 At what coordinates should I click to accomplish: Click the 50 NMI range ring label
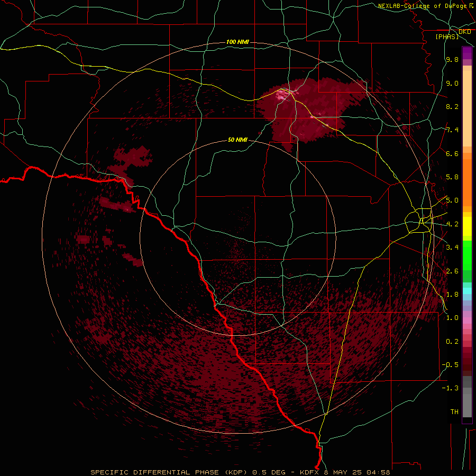tap(237, 140)
